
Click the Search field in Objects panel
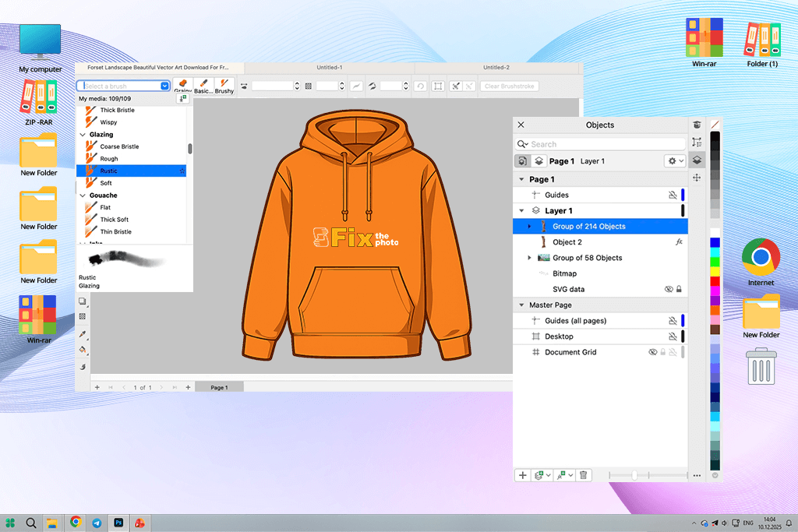[x=600, y=144]
